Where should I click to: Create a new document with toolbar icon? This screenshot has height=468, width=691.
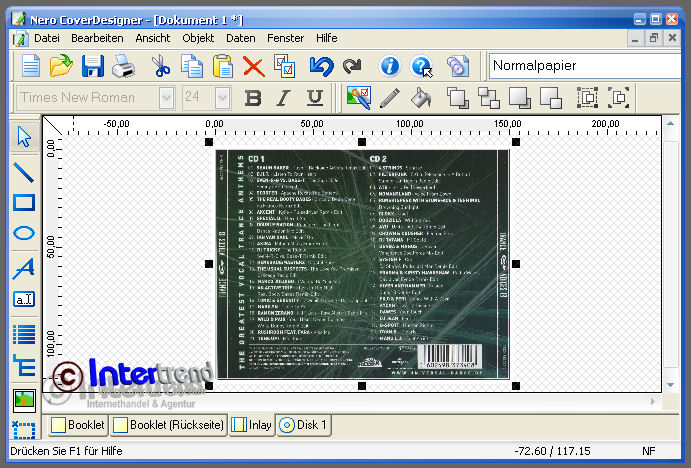tap(30, 66)
